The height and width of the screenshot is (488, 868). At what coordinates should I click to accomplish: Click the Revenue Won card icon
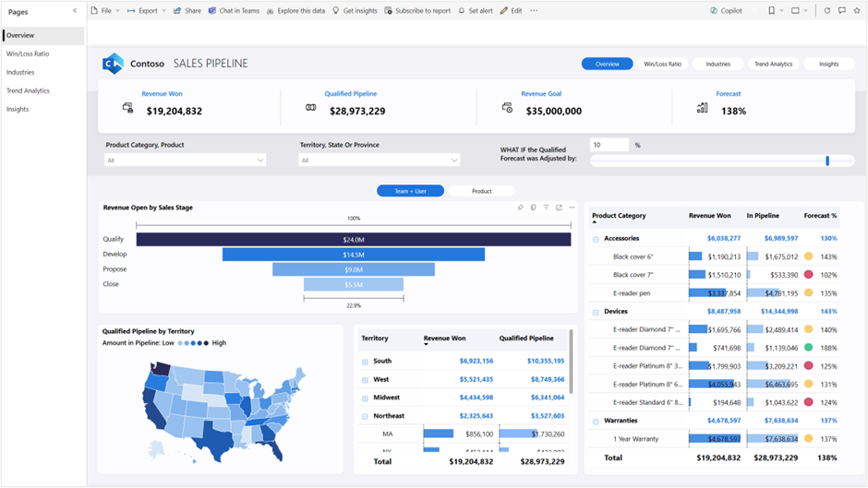pos(127,108)
